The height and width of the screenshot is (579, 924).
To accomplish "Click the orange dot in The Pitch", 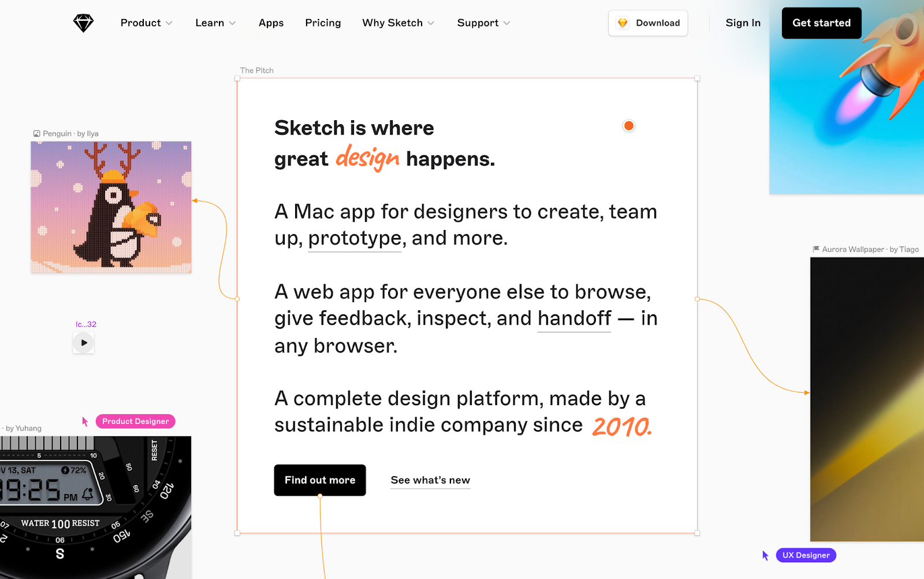I will (629, 126).
